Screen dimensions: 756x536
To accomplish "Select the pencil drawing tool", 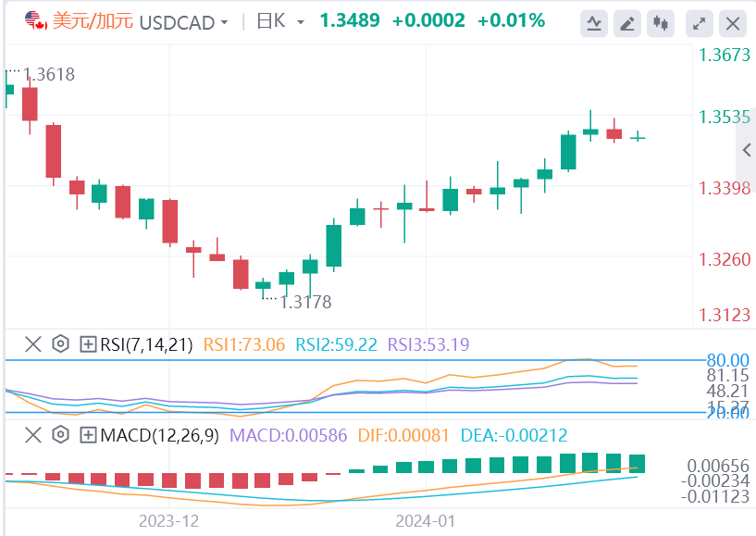I will tap(627, 23).
